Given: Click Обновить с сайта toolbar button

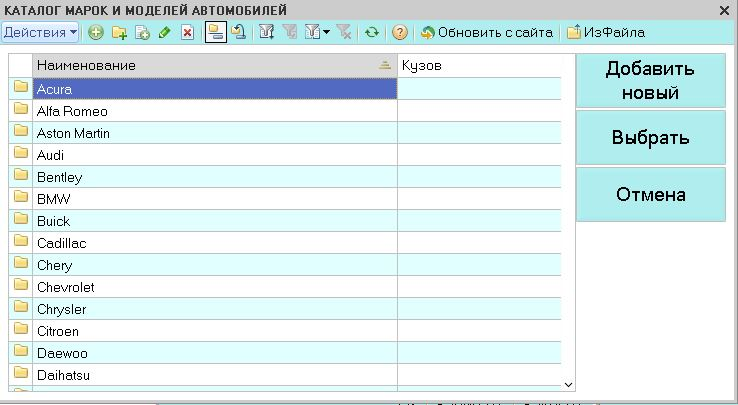Looking at the screenshot, I should pyautogui.click(x=487, y=32).
